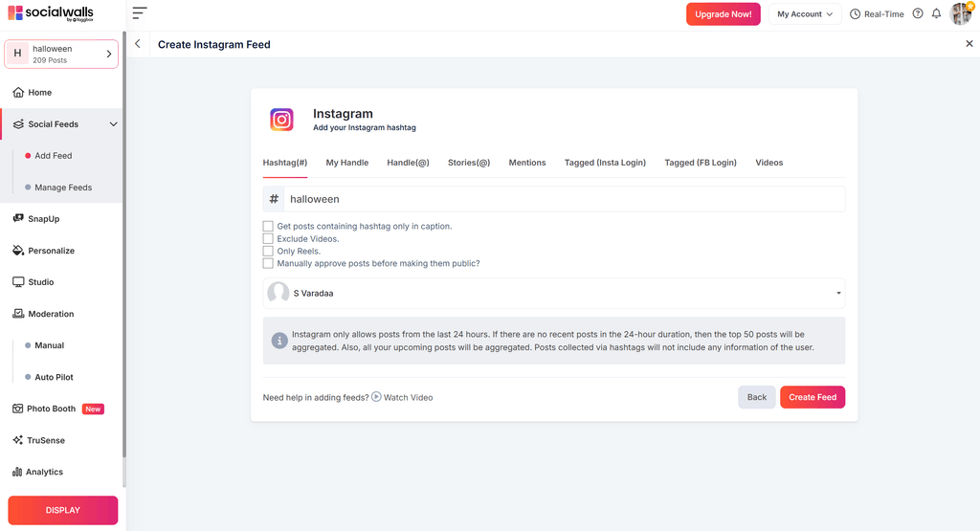Open the Watch Video link
This screenshot has width=980, height=531.
pos(408,397)
